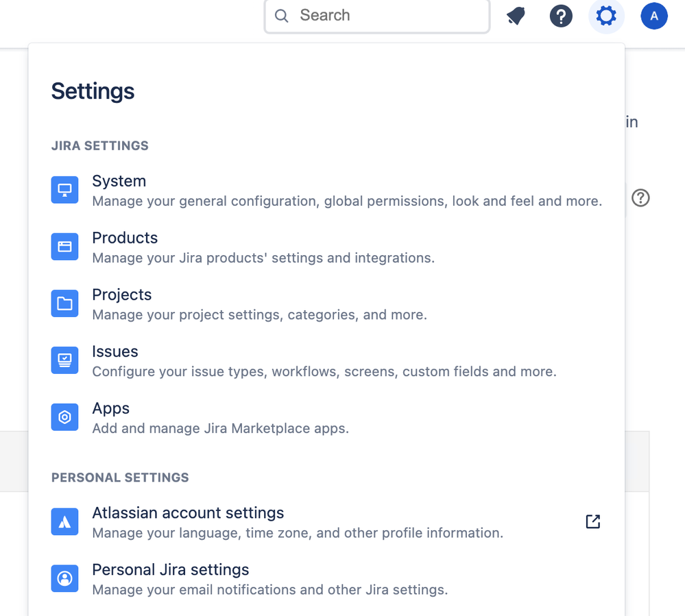This screenshot has height=616, width=685.
Task: Open Products settings
Action: (x=327, y=247)
